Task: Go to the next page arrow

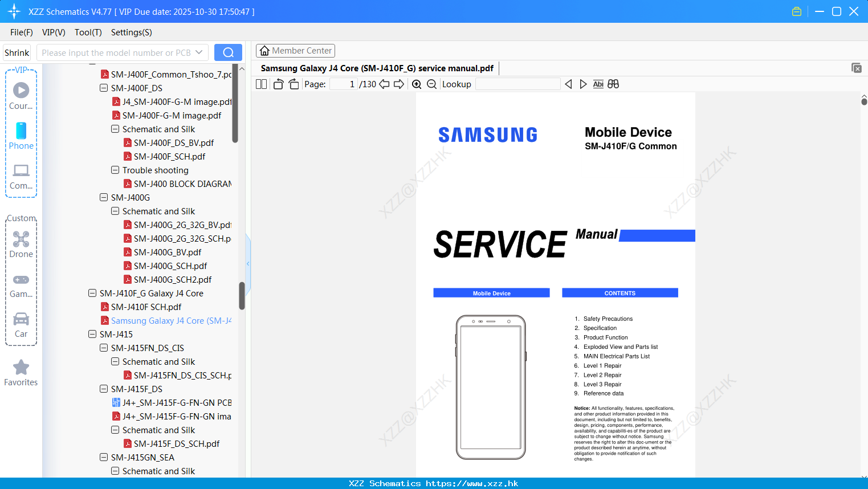Action: click(x=399, y=84)
